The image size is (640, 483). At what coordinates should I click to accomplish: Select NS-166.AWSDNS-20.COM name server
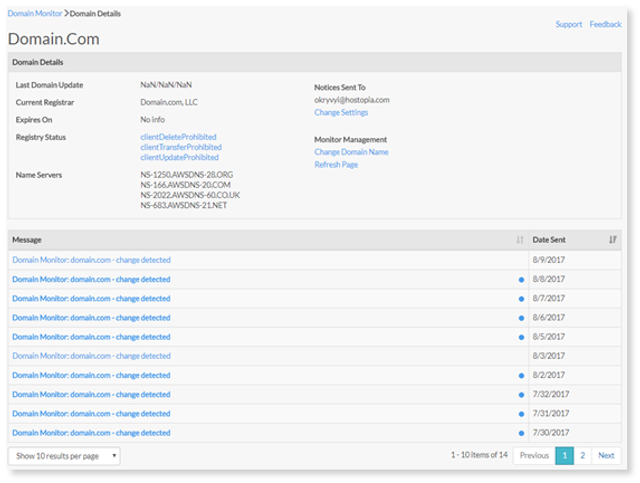click(x=186, y=185)
